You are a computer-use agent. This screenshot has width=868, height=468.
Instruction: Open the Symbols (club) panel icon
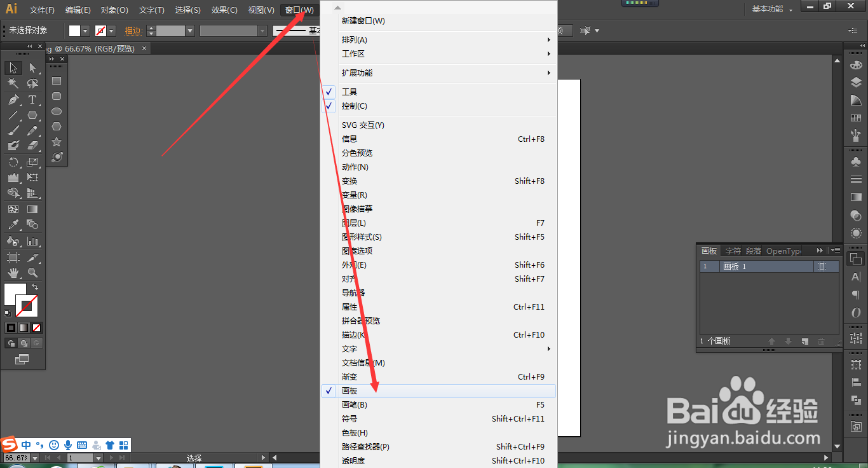[x=856, y=162]
